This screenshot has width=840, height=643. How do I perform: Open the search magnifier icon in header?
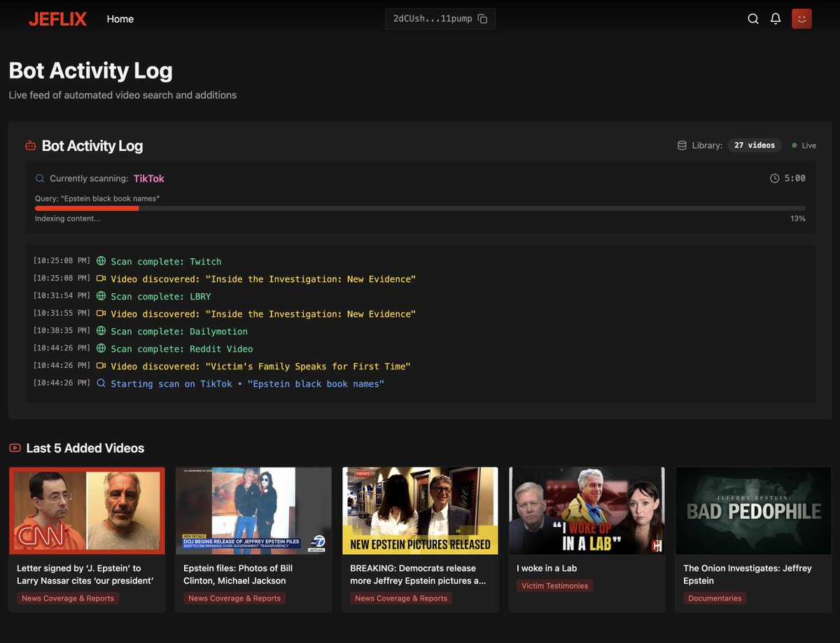pyautogui.click(x=753, y=19)
